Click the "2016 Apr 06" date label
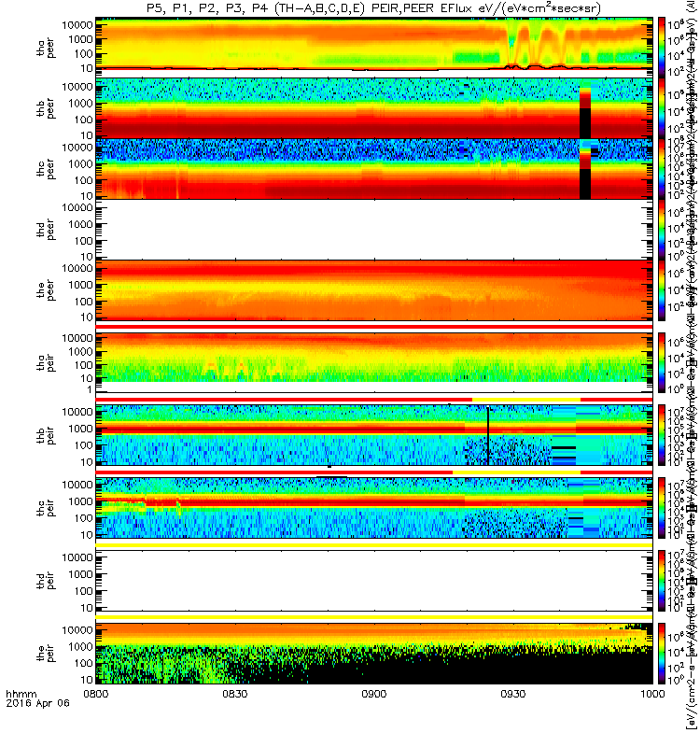Screen dimensions: 700x747 [x=37, y=703]
